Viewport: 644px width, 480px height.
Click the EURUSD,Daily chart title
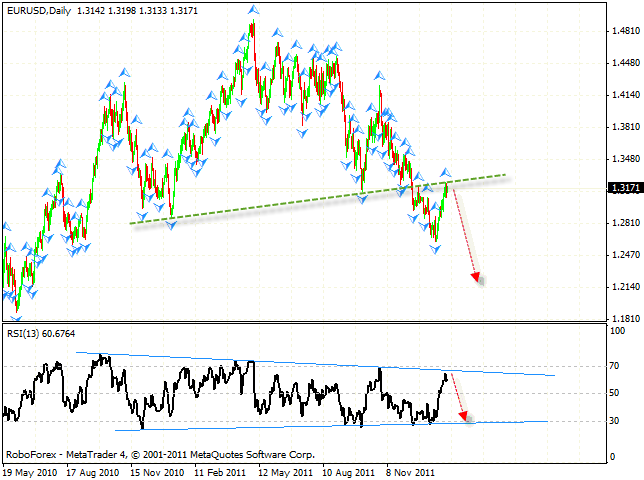35,9
